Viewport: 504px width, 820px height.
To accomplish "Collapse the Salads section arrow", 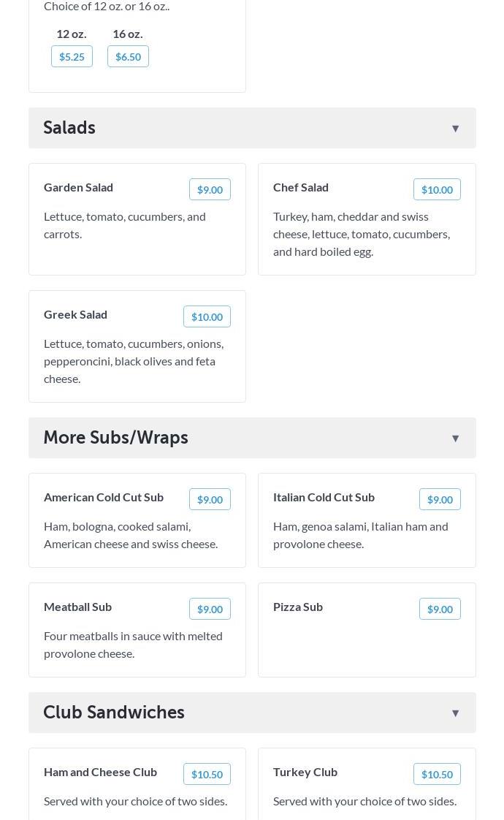I will 455,129.
